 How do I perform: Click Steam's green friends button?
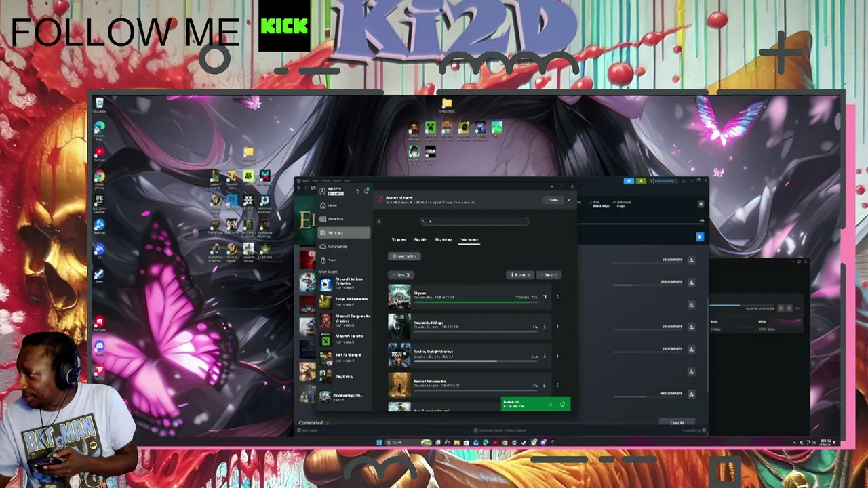pos(641,181)
